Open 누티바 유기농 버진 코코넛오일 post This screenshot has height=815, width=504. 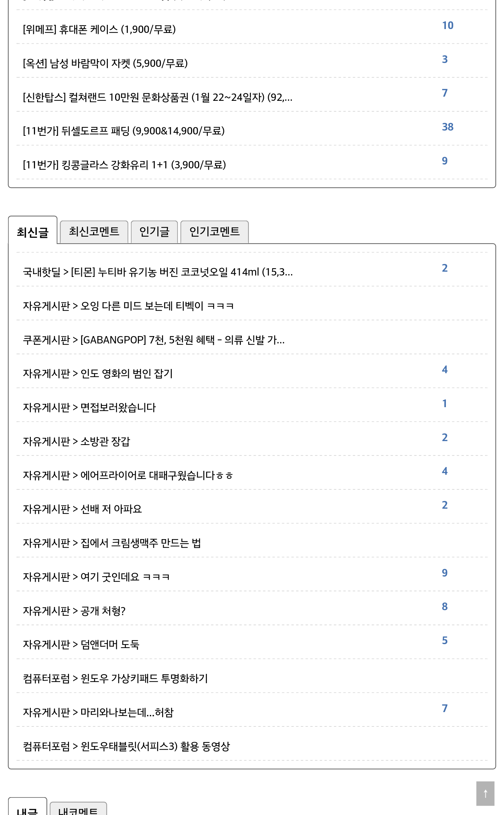pos(158,272)
